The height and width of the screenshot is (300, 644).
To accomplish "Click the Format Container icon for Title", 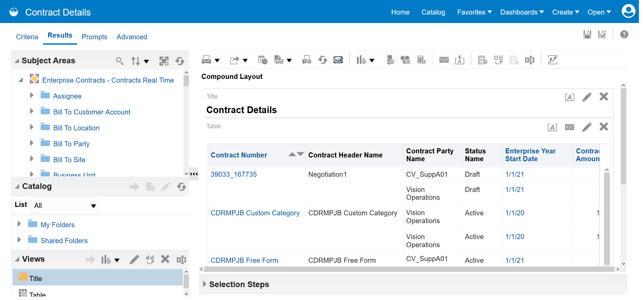I will pyautogui.click(x=570, y=98).
